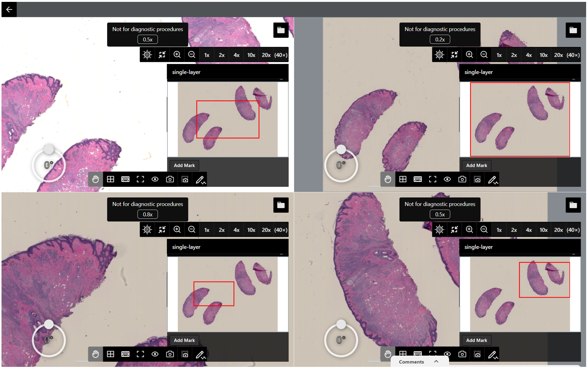
Task: Set 10x magnification in top-left viewer
Action: pos(251,55)
